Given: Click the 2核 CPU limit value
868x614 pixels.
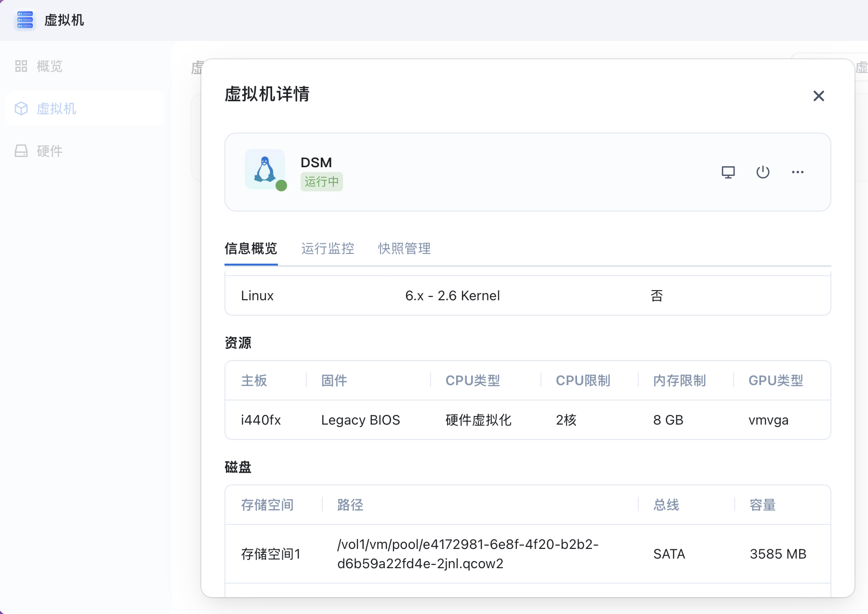Looking at the screenshot, I should pyautogui.click(x=566, y=420).
